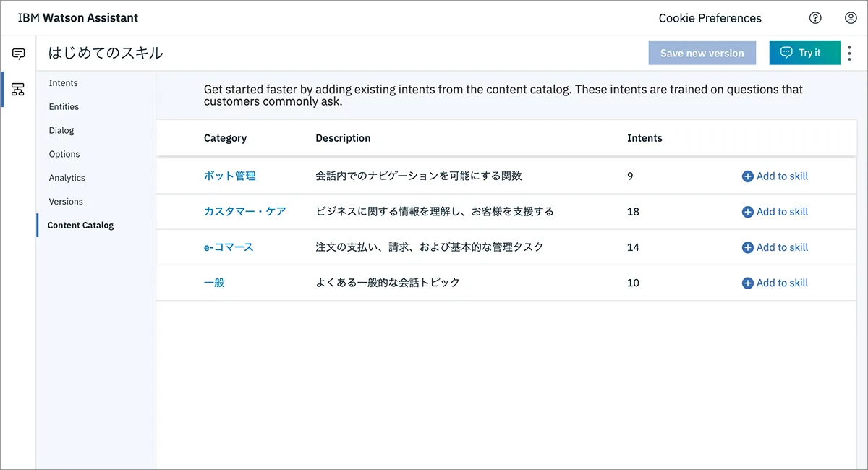The image size is (868, 470).
Task: Open the user profile icon
Action: point(851,18)
